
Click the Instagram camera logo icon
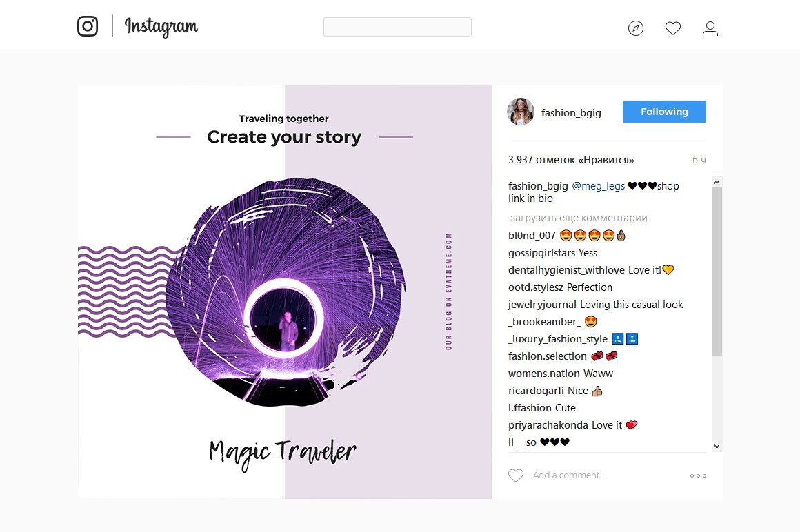tap(88, 26)
